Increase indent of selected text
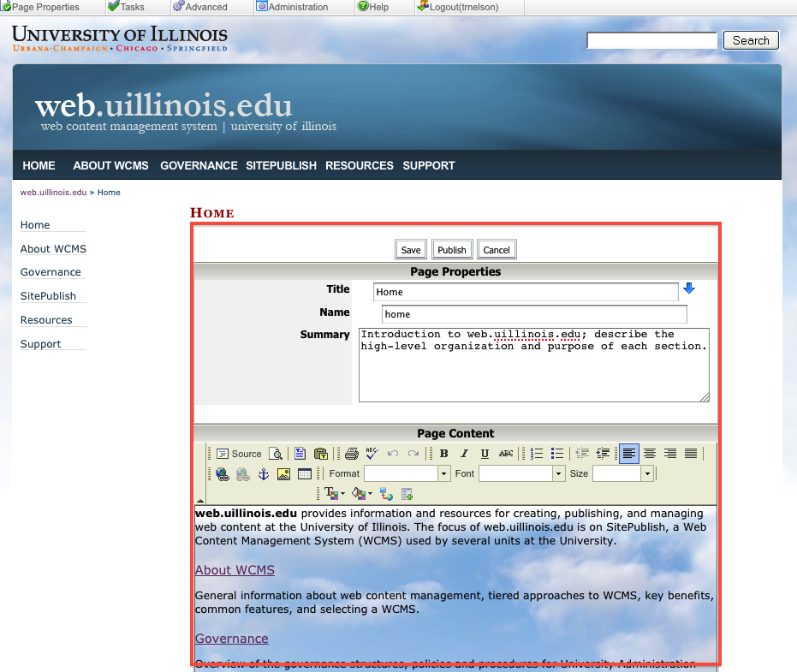Viewport: 797px width, 672px height. click(x=603, y=454)
